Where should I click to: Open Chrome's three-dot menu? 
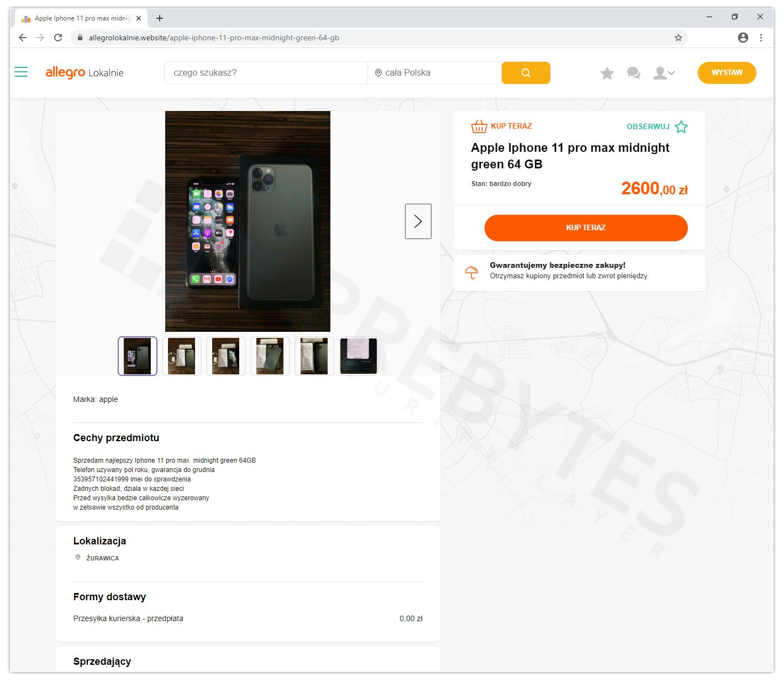coord(761,38)
